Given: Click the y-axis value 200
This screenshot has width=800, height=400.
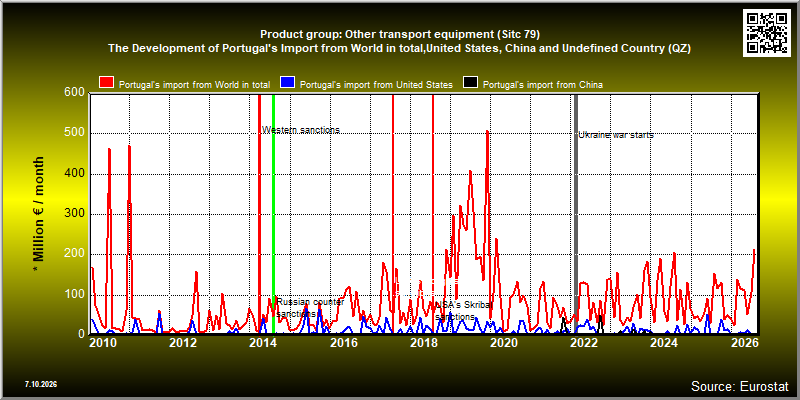Looking at the screenshot, I should click(74, 254).
